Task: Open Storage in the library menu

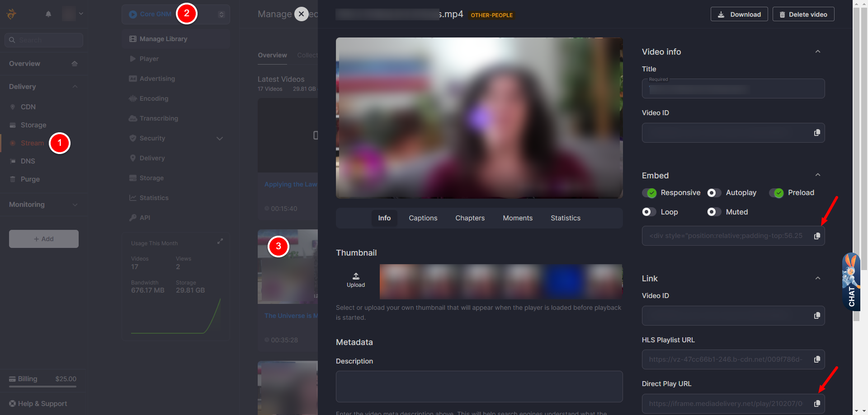Action: tap(151, 178)
